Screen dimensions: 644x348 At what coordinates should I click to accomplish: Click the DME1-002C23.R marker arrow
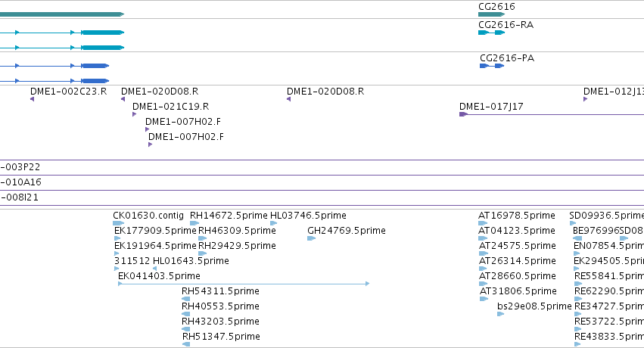(x=32, y=99)
